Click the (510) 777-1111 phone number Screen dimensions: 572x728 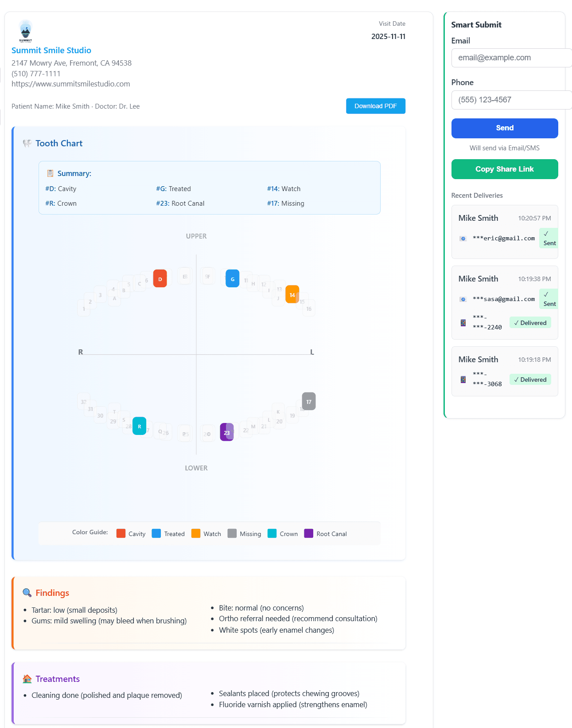(36, 74)
